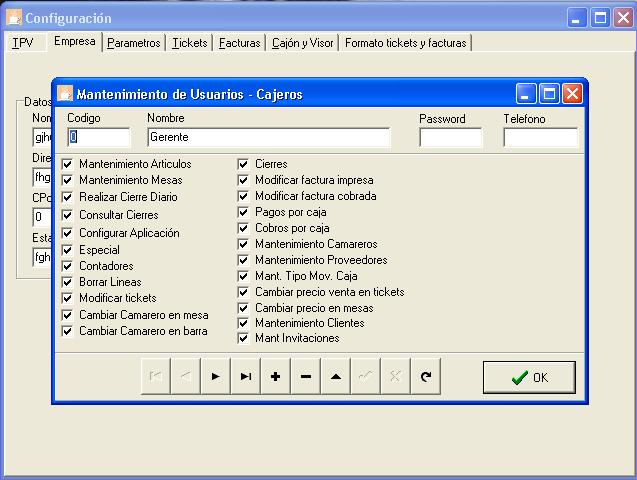Screen dimensions: 637x480
Task: Close the Mantenimiento de Usuarios dialog
Action: 572,94
